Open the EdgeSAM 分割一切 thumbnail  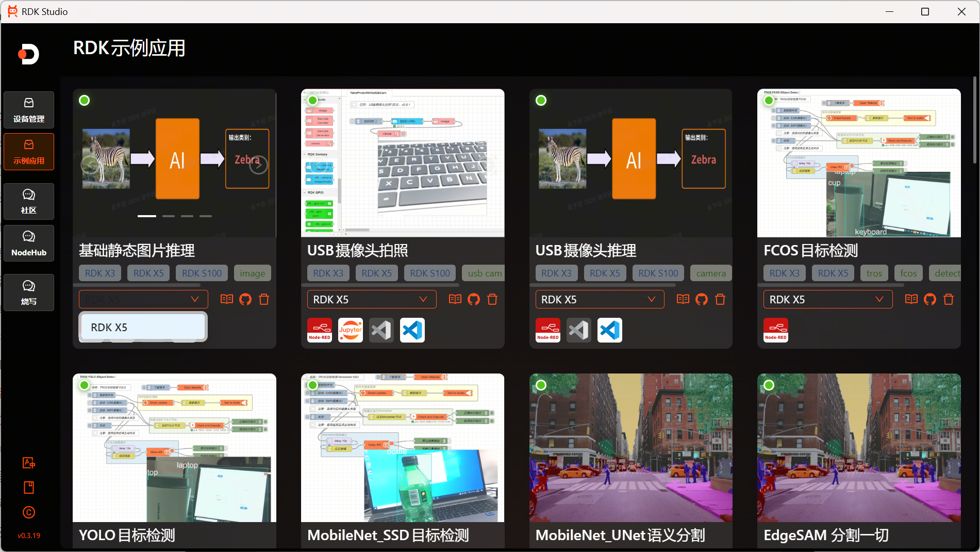859,447
